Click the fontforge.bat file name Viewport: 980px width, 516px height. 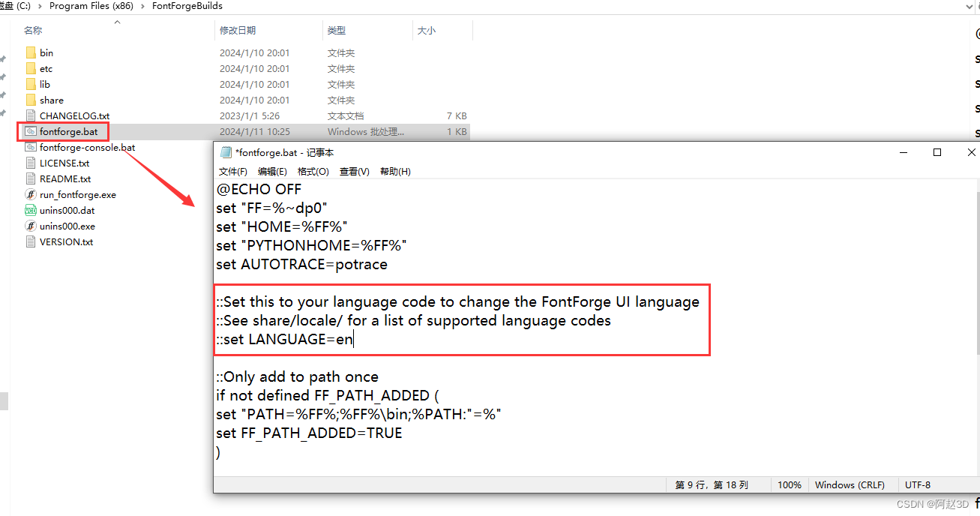click(68, 131)
